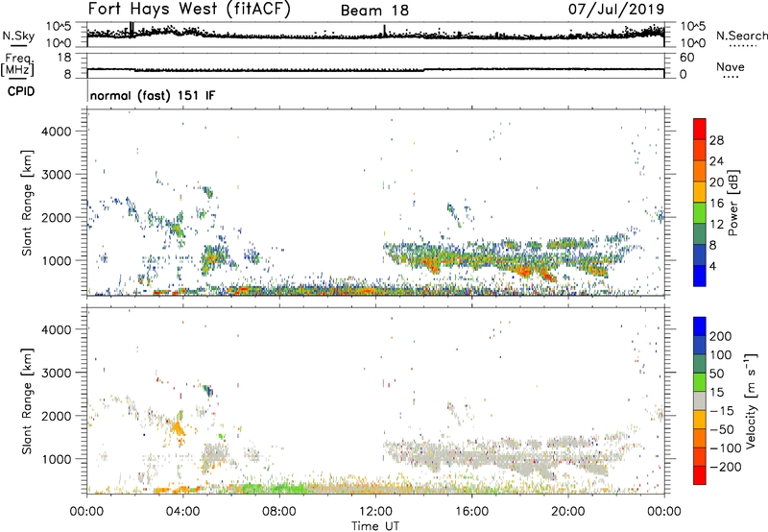Select the "Power [dB]" colorbar title
Image resolution: width=768 pixels, height=532 pixels.
(x=732, y=203)
